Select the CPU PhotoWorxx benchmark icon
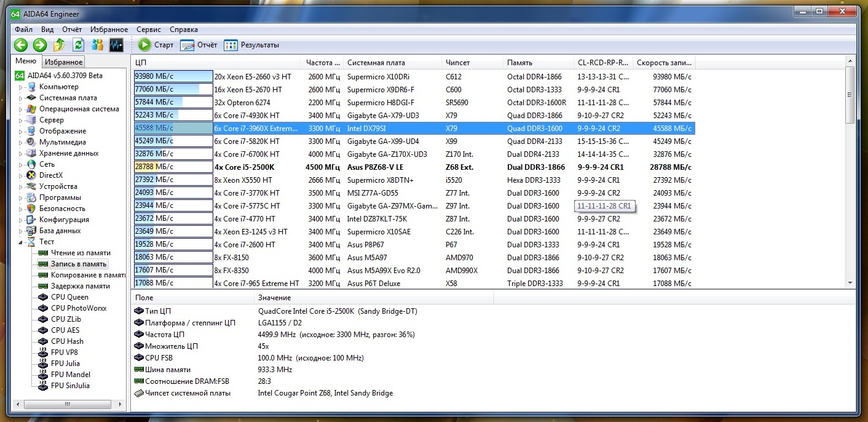This screenshot has height=422, width=868. pos(43,308)
